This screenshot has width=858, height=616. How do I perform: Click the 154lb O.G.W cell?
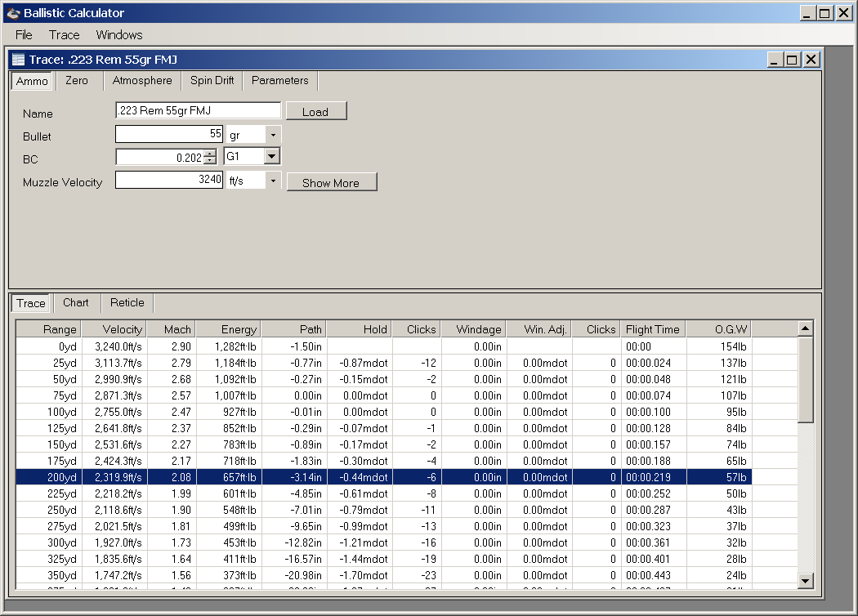coord(719,346)
